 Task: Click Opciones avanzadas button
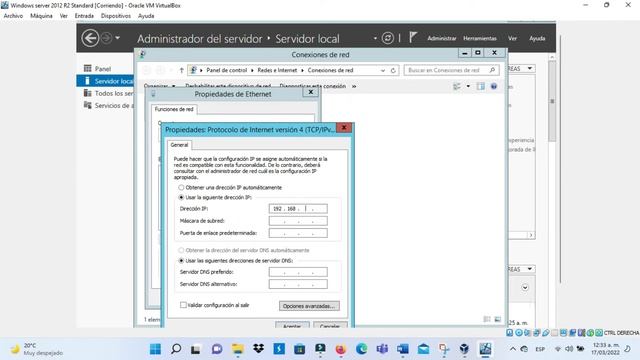pos(309,306)
